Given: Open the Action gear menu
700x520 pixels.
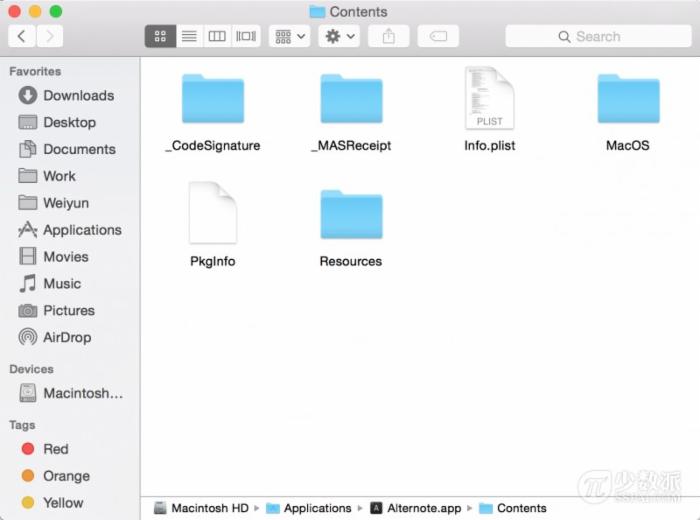Looking at the screenshot, I should point(339,36).
